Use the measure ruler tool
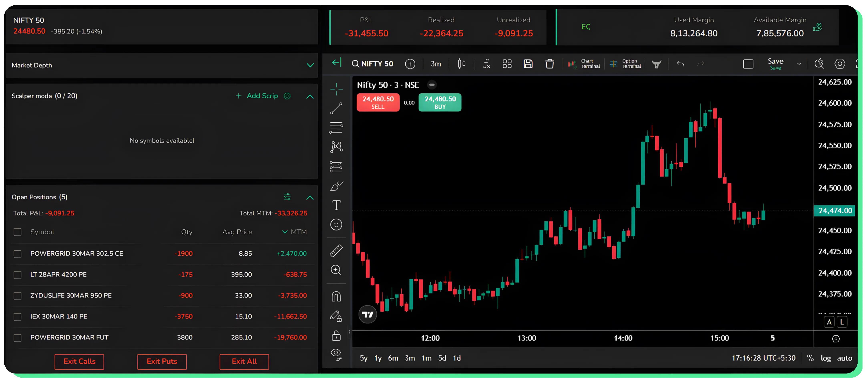The height and width of the screenshot is (382, 868). point(336,250)
